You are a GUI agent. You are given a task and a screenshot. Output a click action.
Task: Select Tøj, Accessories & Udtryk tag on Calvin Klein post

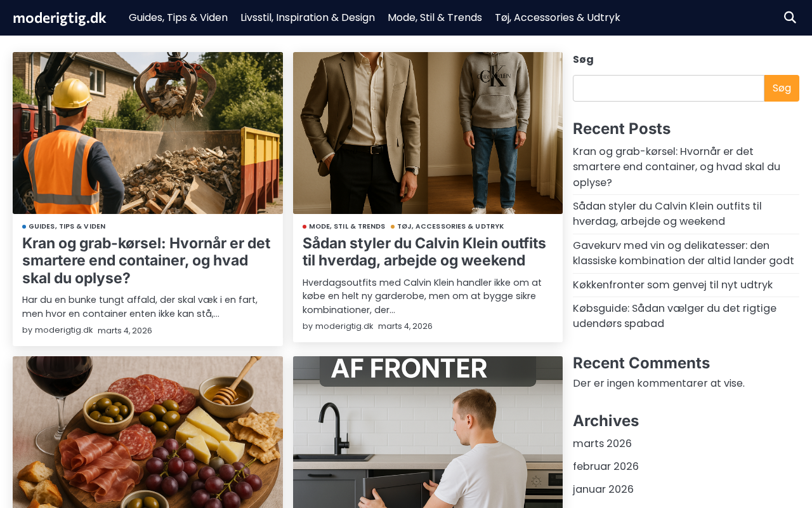[x=450, y=226]
